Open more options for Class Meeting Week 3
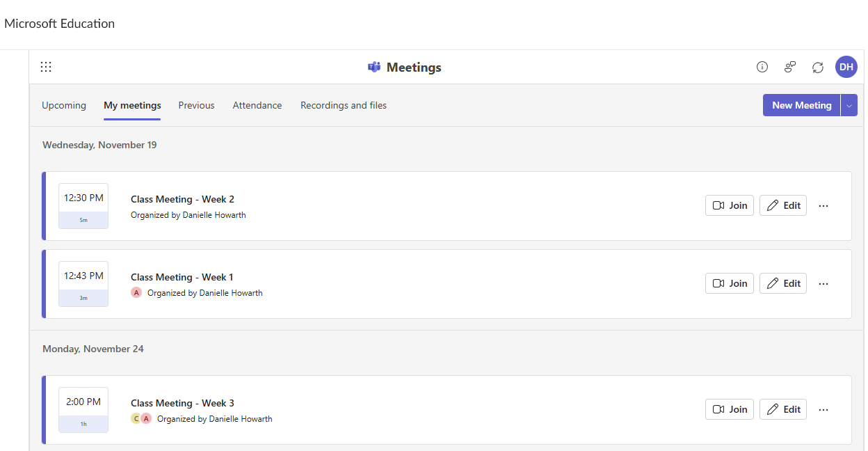The height and width of the screenshot is (451, 868). (823, 409)
